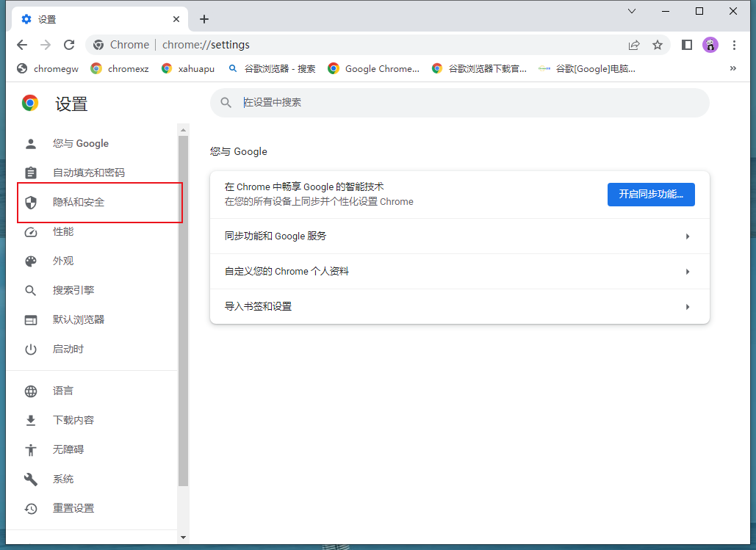The image size is (756, 550).
Task: Click the 在 Chrome 中畅享 Google 的智能技术 text
Action: click(x=304, y=187)
